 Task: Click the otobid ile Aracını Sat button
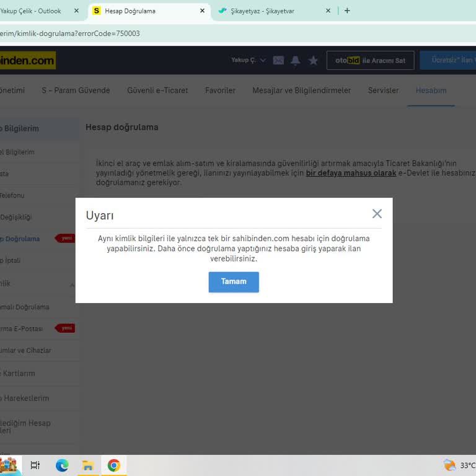point(370,60)
